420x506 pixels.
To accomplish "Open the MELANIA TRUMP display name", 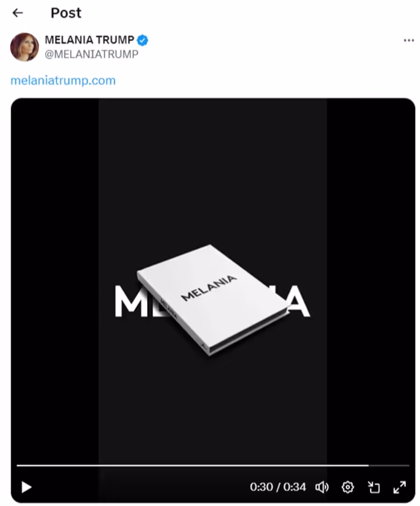I will pos(89,40).
